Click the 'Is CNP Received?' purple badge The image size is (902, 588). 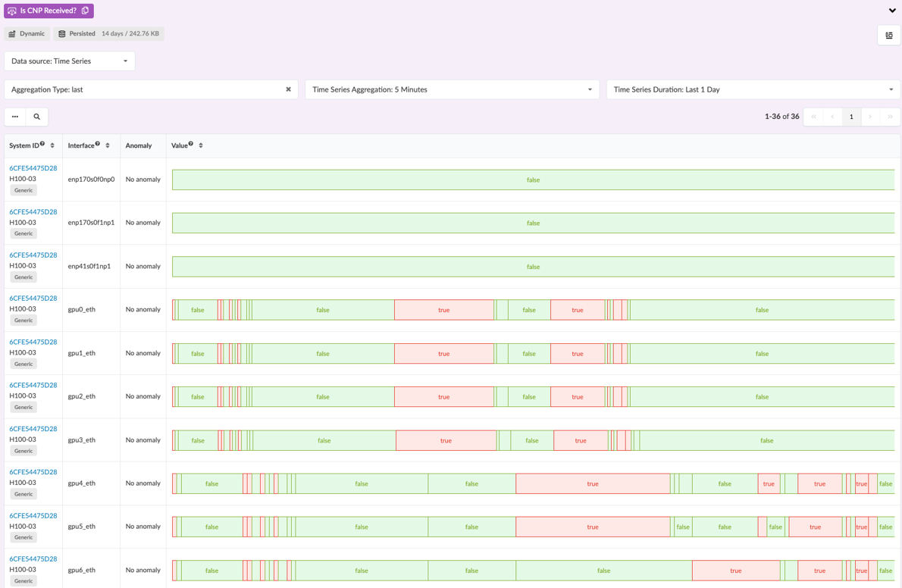pos(49,11)
